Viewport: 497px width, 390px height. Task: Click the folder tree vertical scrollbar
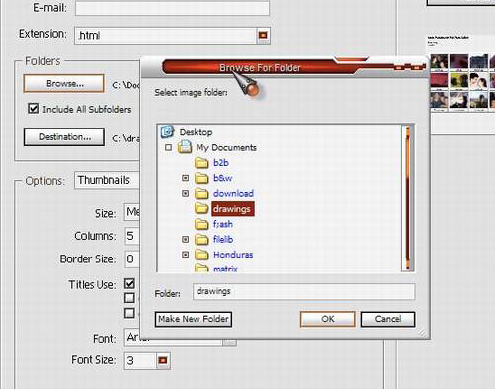tap(407, 198)
